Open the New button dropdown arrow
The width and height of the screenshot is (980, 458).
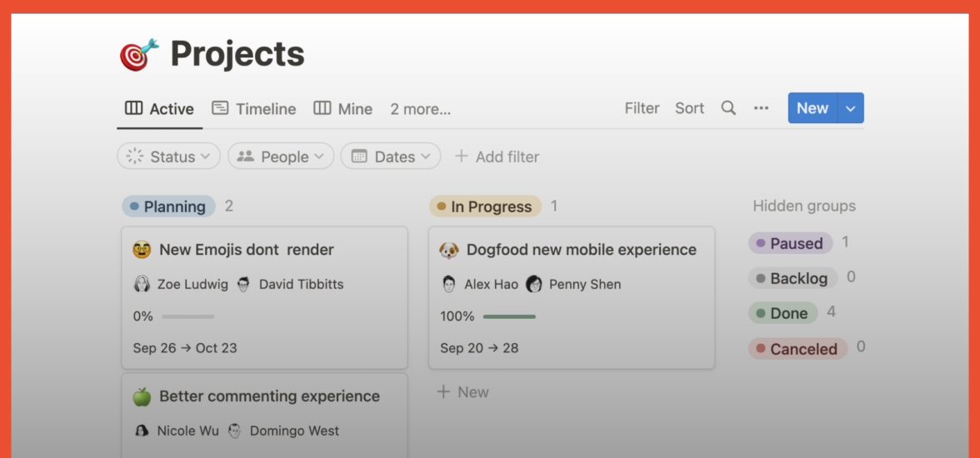pos(851,108)
